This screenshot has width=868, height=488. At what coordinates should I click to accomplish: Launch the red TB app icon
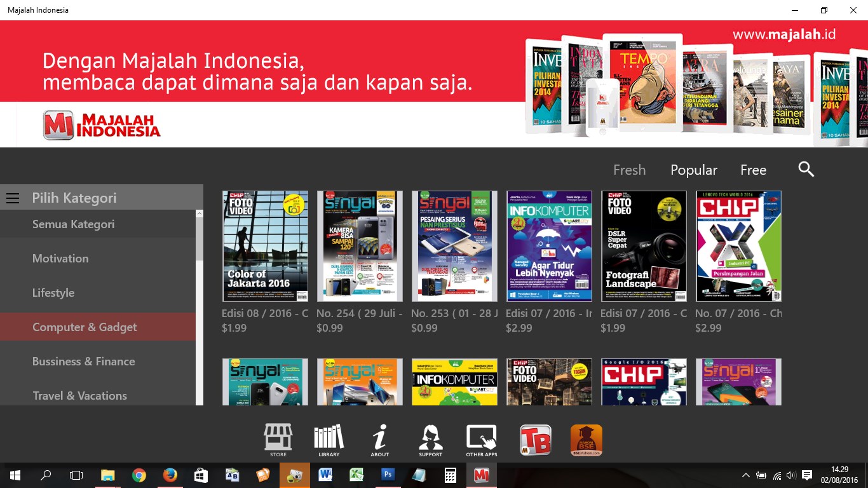536,440
